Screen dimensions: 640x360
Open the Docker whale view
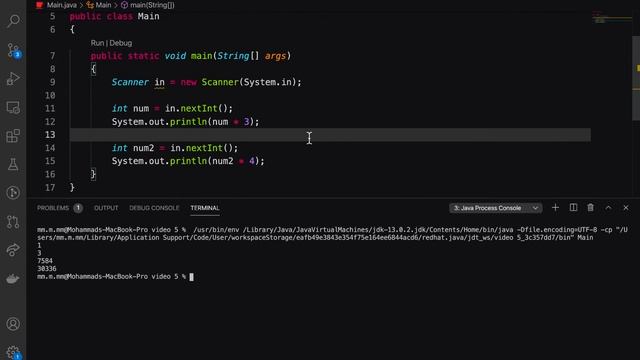click(13, 279)
